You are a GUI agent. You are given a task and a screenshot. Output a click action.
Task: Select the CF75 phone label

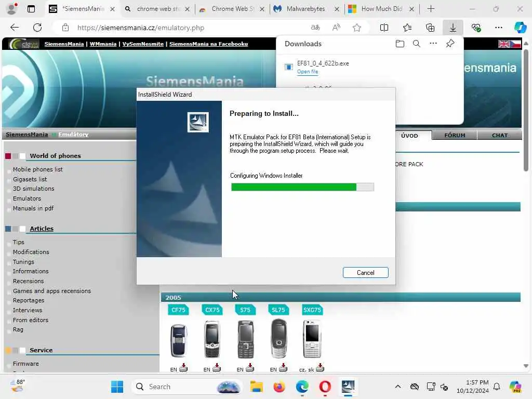179,310
